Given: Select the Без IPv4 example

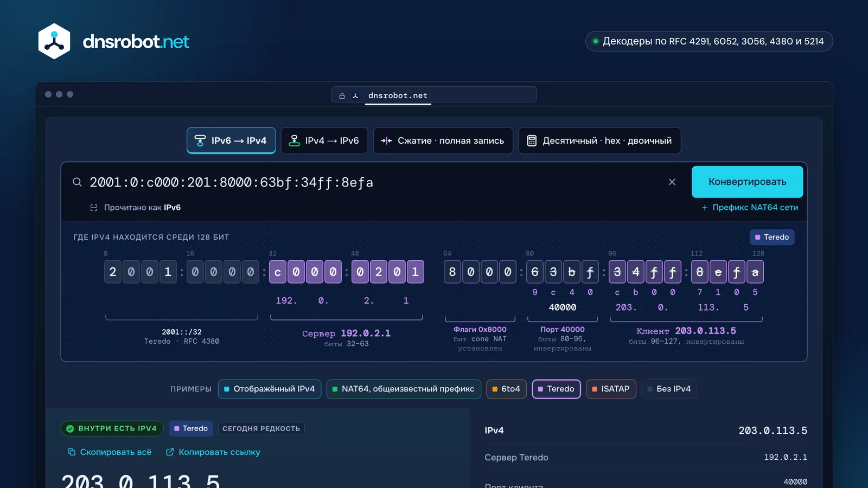Looking at the screenshot, I should click(669, 389).
